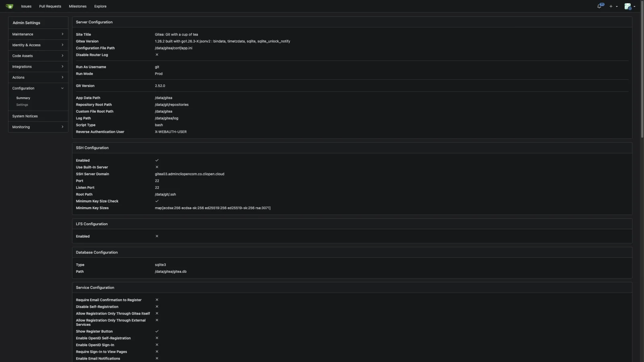Click the SSH Port value '22'
The image size is (644, 362).
tap(157, 181)
